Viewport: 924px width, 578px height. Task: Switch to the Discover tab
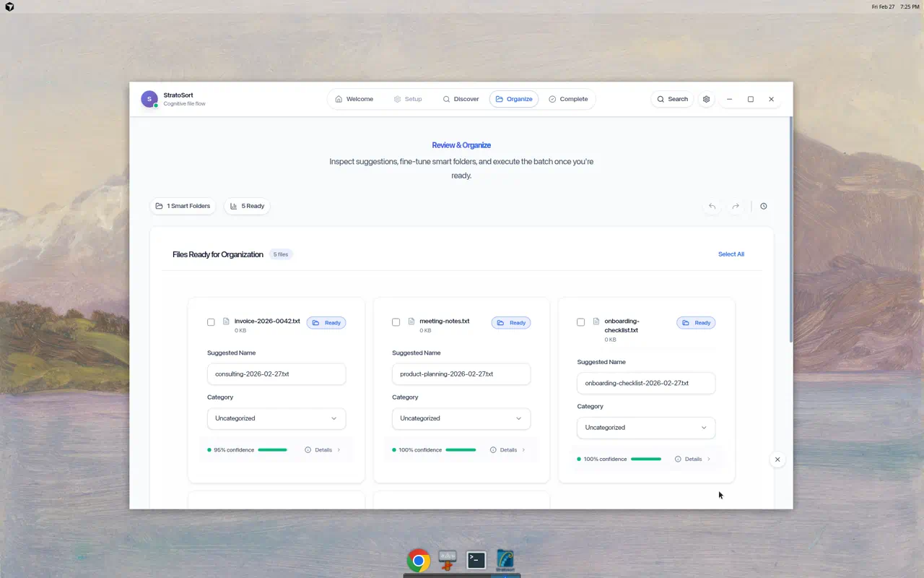click(461, 99)
